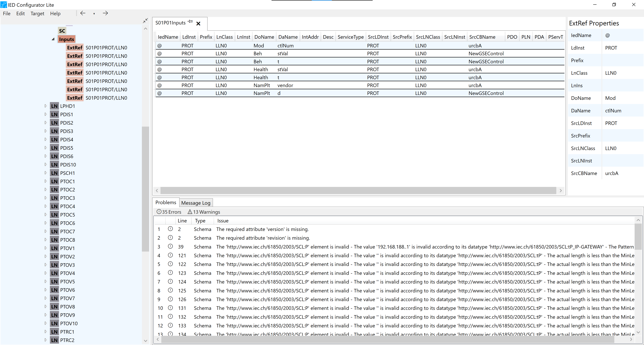Click the SC tag icon in tree

(x=62, y=31)
